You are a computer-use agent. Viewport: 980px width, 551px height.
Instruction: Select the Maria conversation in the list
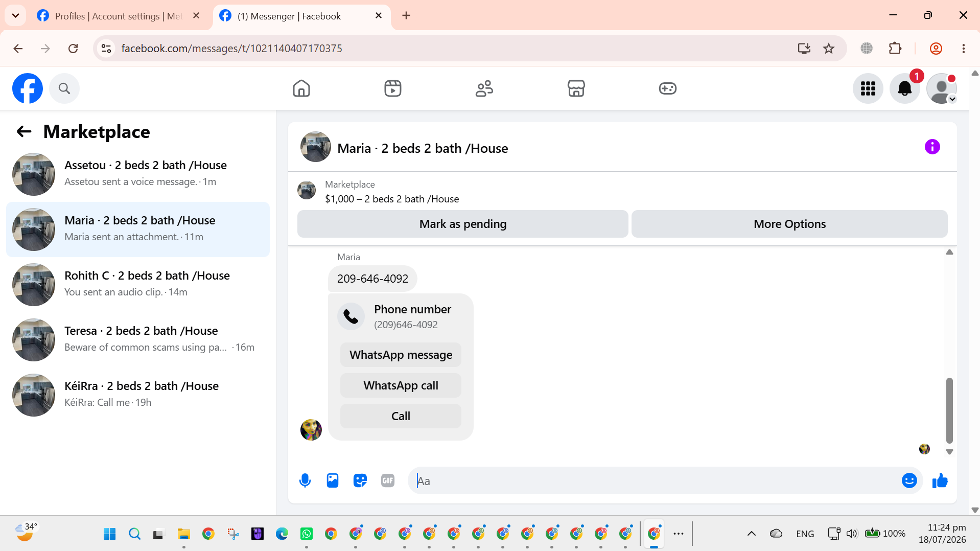point(138,229)
